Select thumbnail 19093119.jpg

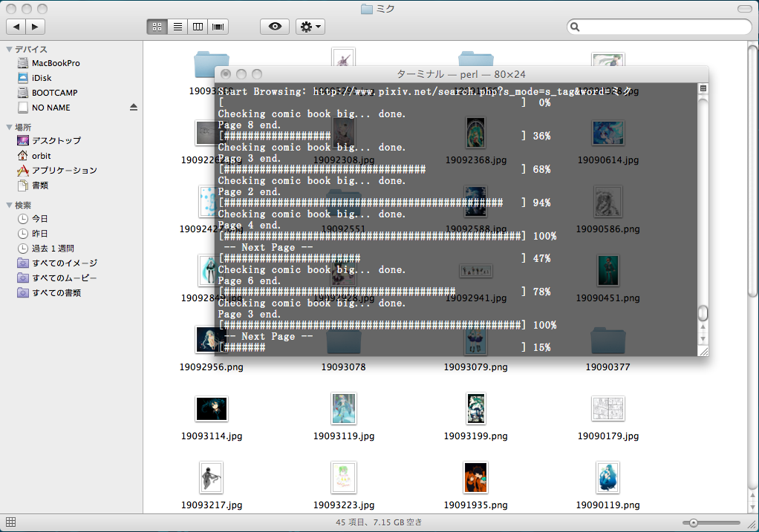click(x=344, y=408)
